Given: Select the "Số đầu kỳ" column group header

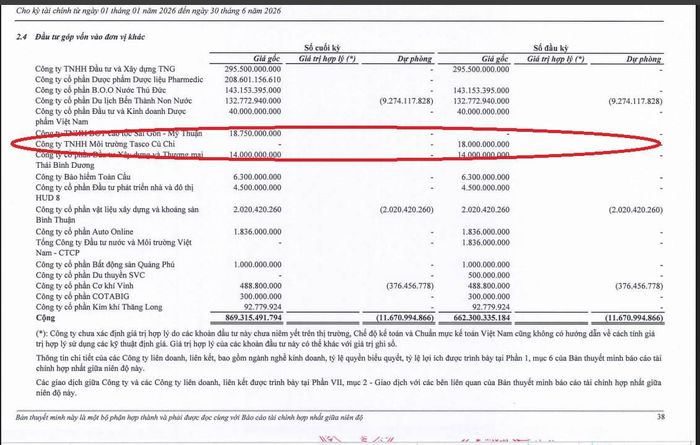Looking at the screenshot, I should tap(550, 48).
